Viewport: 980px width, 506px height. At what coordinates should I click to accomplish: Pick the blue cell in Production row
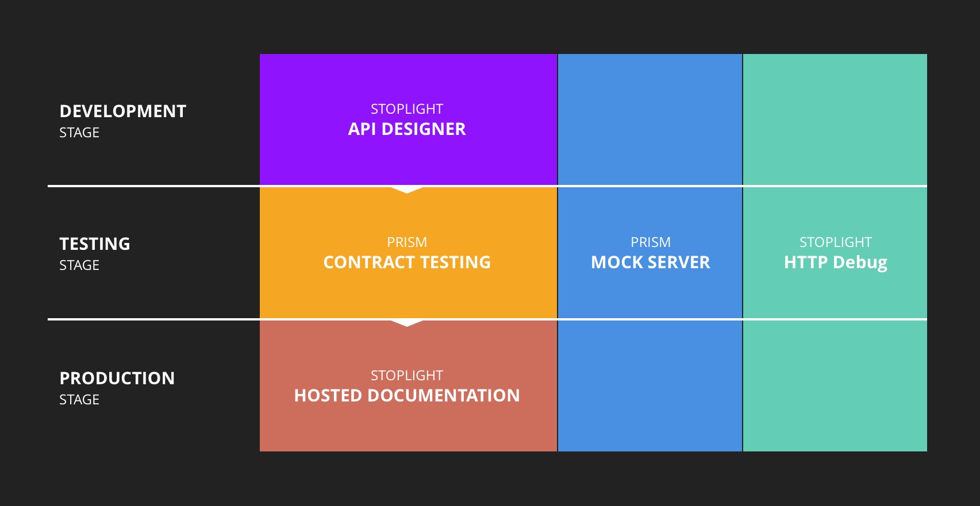pyautogui.click(x=650, y=385)
